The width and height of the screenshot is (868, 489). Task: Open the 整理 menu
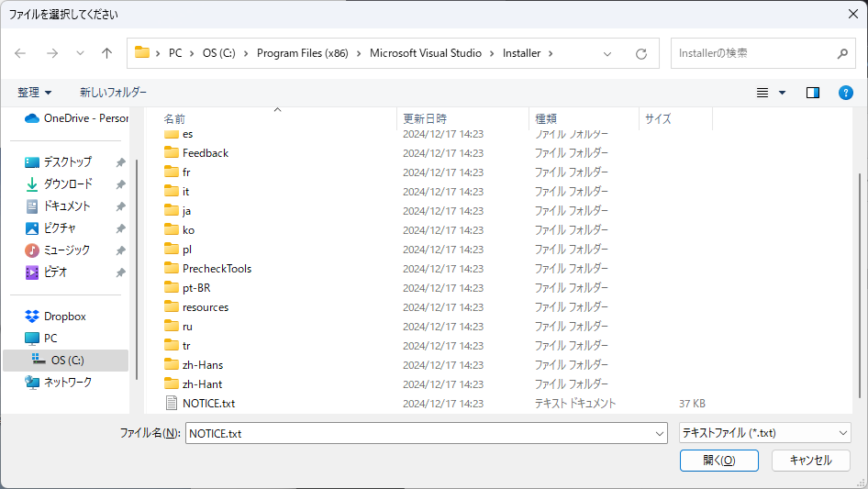tap(34, 93)
